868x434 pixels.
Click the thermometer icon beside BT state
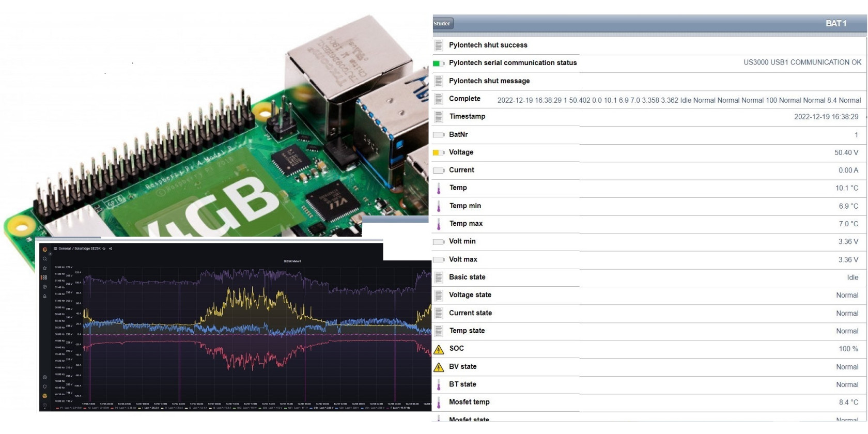[x=439, y=384]
